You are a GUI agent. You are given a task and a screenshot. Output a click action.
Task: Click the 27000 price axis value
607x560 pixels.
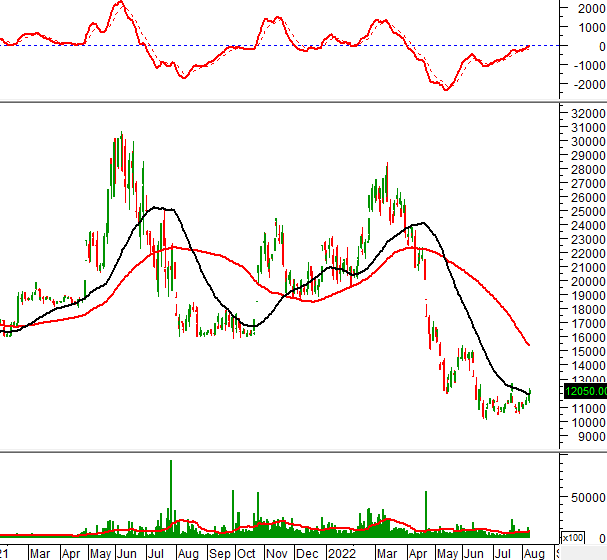tap(588, 183)
